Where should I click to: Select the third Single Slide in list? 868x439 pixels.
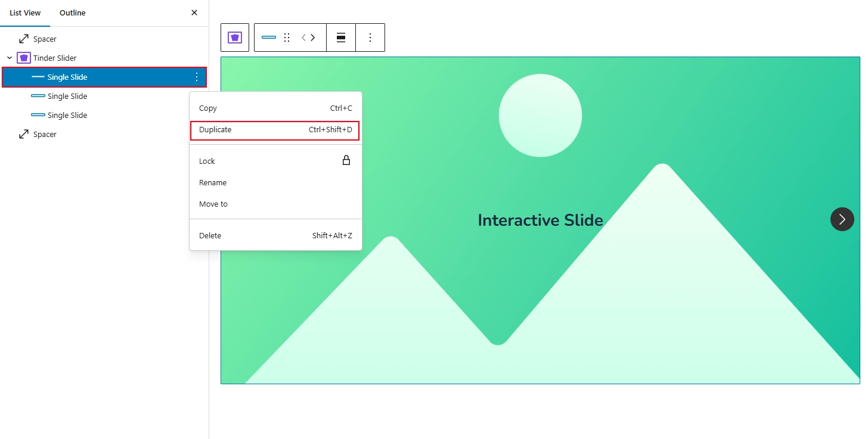(x=67, y=115)
